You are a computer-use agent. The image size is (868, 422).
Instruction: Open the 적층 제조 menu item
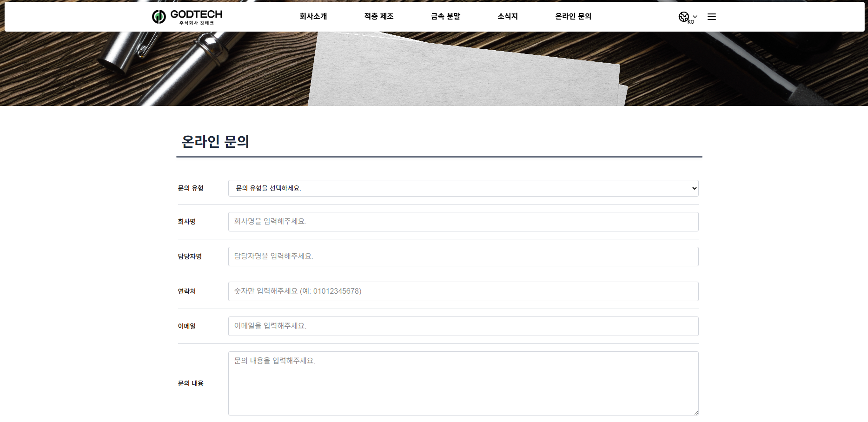378,16
